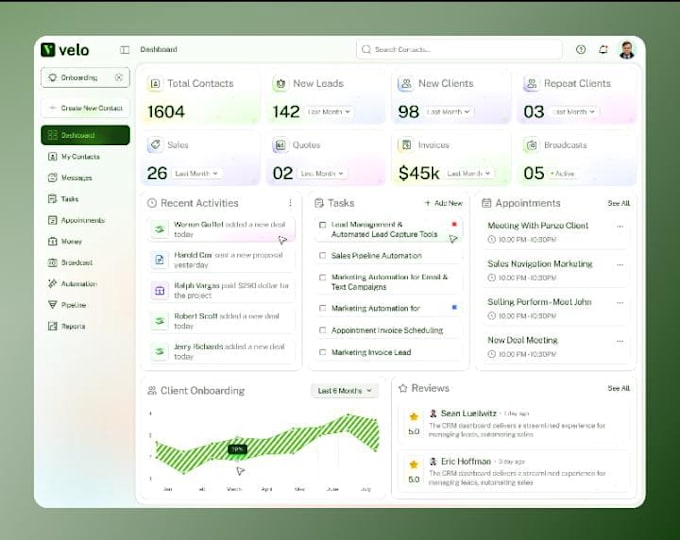
Task: Open Selling Perform - Meet John options
Action: [x=620, y=303]
